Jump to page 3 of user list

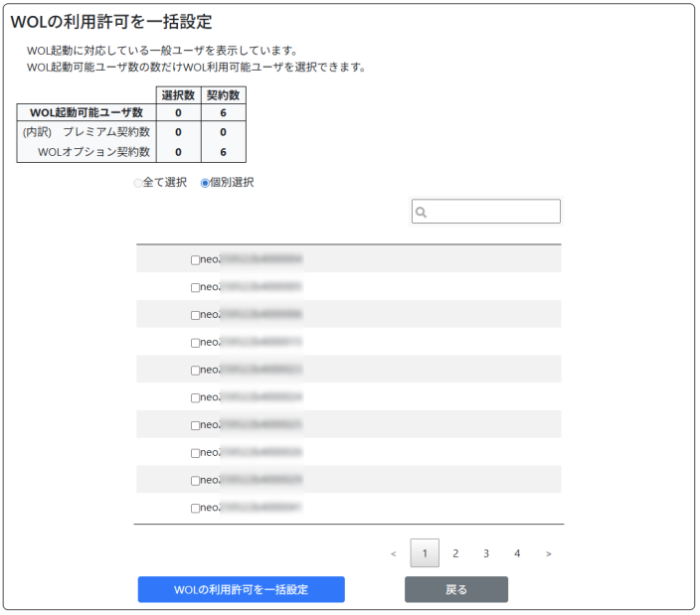486,553
